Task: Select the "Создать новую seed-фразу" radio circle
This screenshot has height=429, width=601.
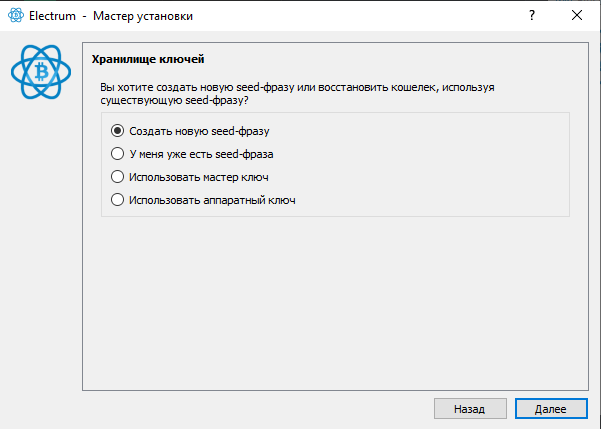Action: [118, 131]
